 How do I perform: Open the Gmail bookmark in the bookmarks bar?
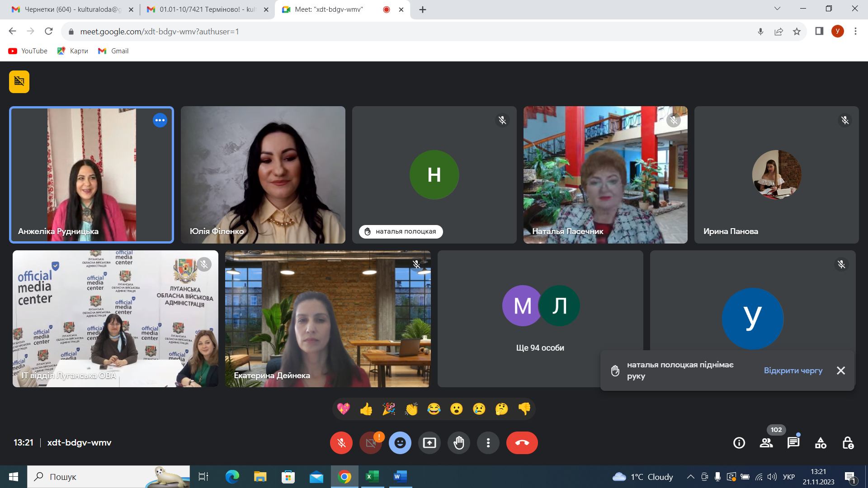[x=113, y=51]
